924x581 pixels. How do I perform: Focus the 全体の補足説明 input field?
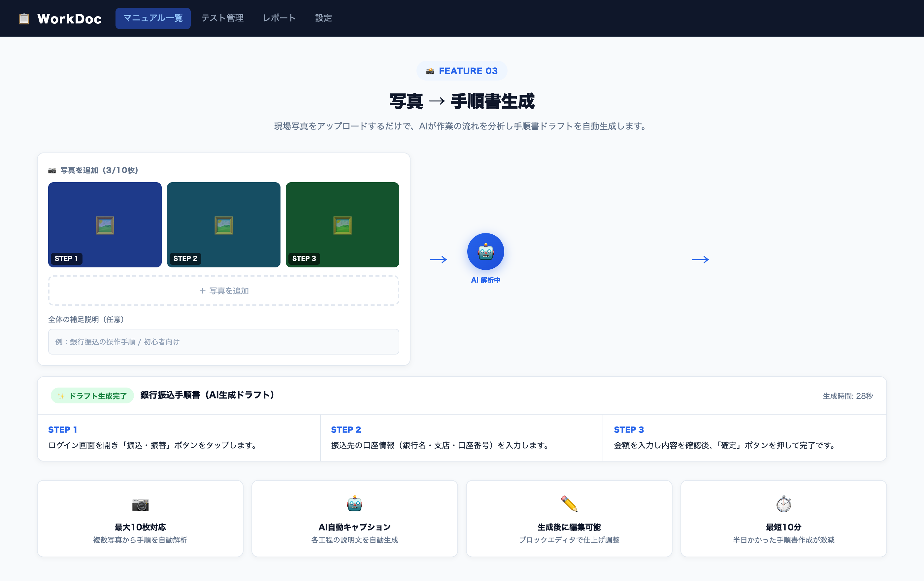tap(224, 342)
